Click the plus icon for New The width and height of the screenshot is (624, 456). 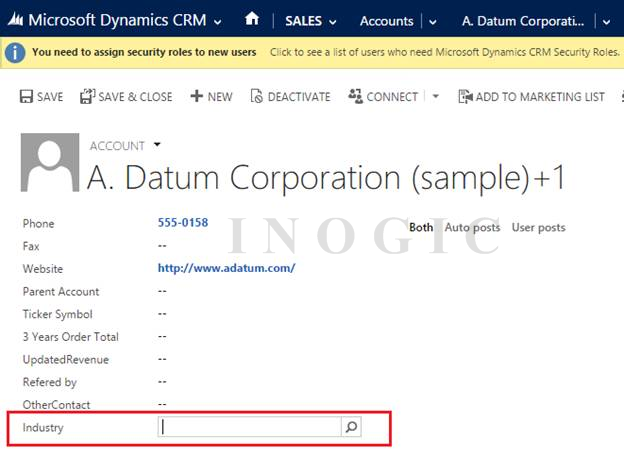coord(197,96)
